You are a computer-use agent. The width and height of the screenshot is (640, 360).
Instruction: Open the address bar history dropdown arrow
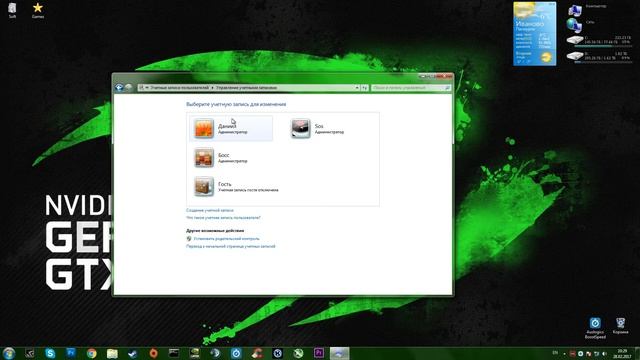pos(357,88)
